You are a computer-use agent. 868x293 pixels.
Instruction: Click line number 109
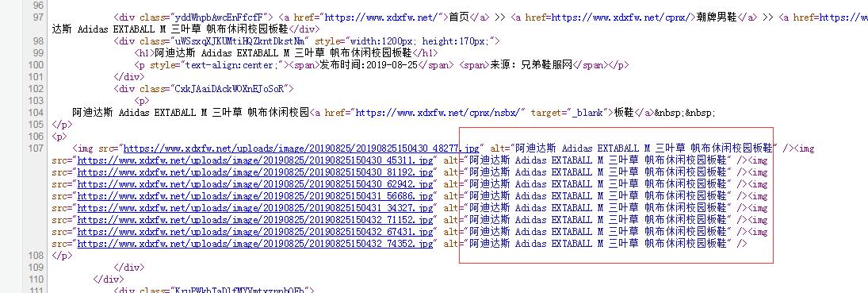36,268
